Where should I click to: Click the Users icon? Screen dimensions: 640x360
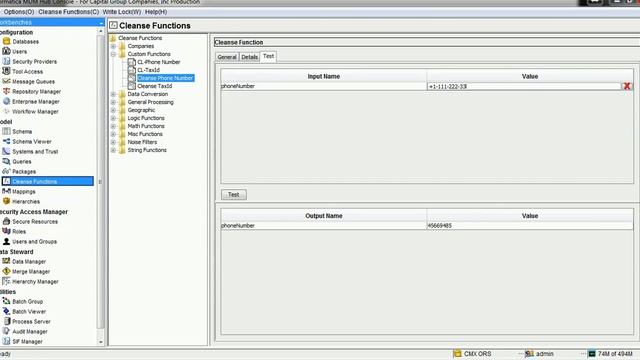point(7,51)
